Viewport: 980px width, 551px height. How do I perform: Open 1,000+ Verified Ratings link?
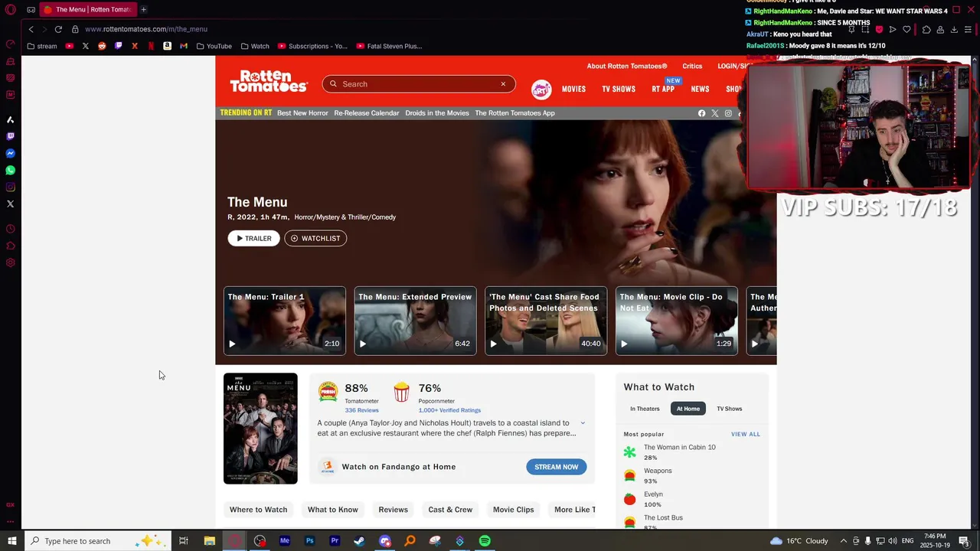click(449, 410)
